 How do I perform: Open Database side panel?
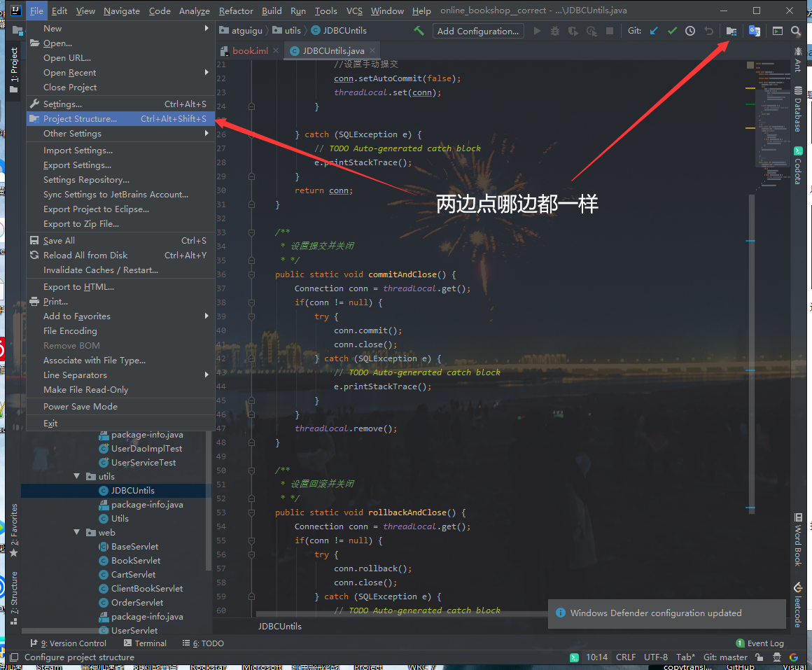798,109
